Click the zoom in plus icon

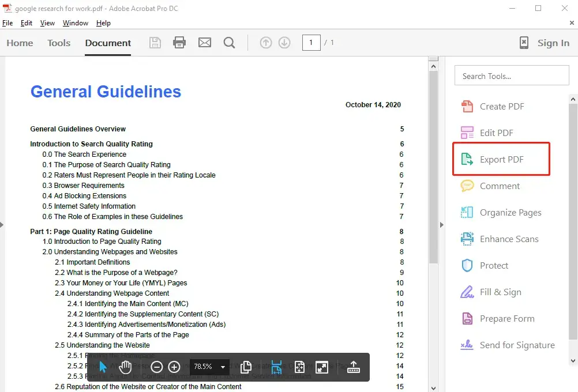(x=174, y=367)
